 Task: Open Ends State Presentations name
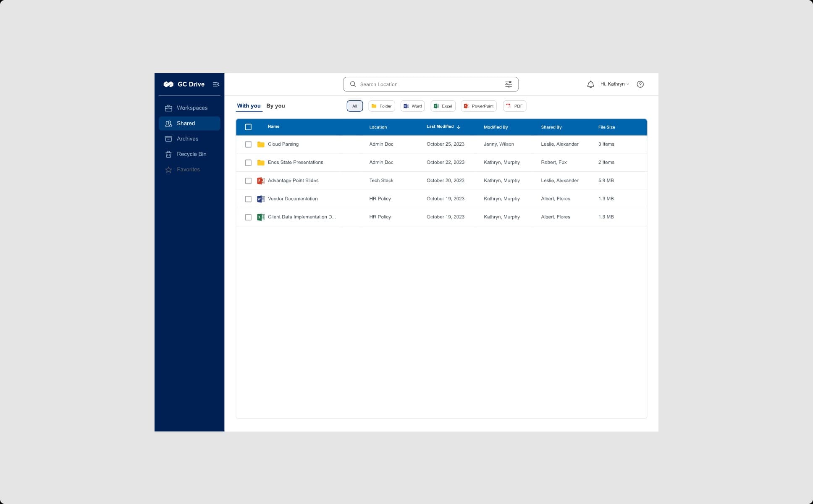coord(295,162)
